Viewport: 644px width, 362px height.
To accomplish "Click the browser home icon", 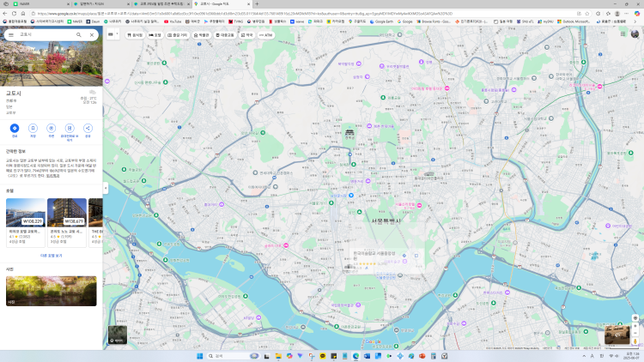I will (23, 14).
